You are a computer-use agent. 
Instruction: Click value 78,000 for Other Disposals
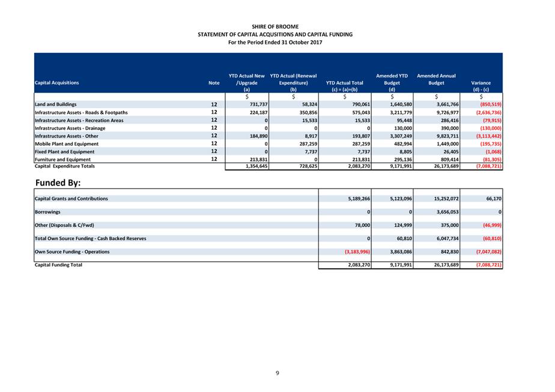pyautogui.click(x=362, y=225)
